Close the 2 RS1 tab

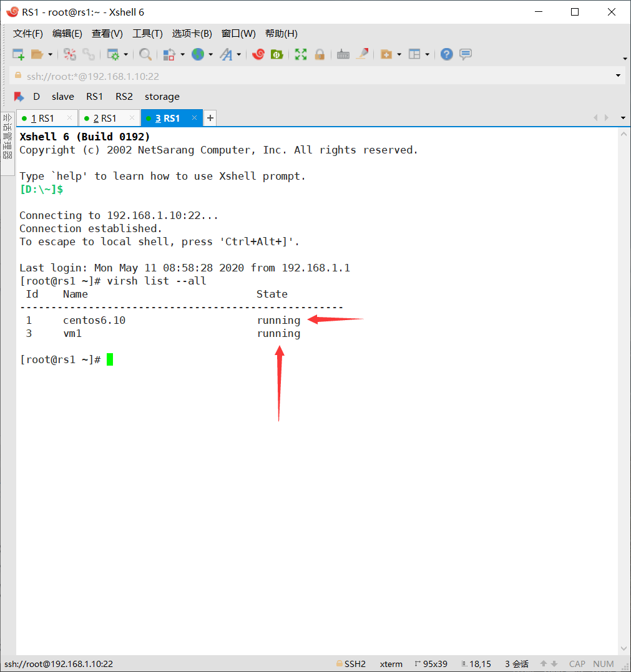point(132,118)
